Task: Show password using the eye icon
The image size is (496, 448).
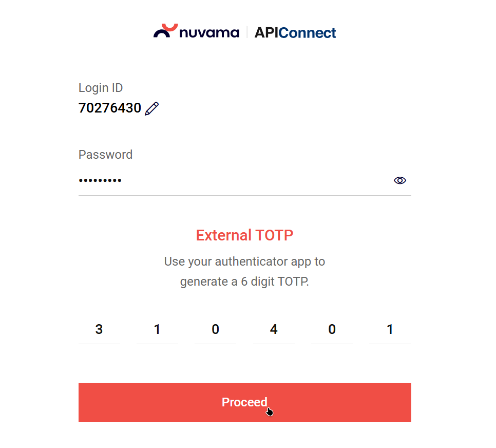Action: 400,180
